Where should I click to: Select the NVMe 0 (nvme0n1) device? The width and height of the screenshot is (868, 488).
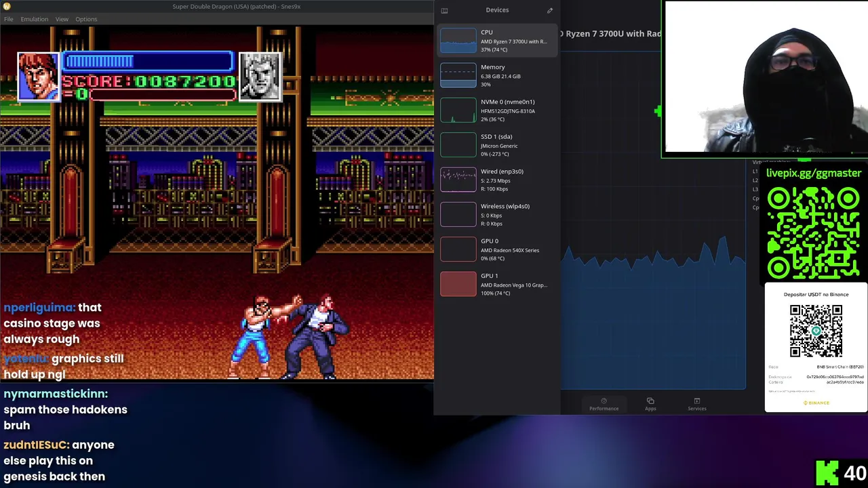point(497,110)
